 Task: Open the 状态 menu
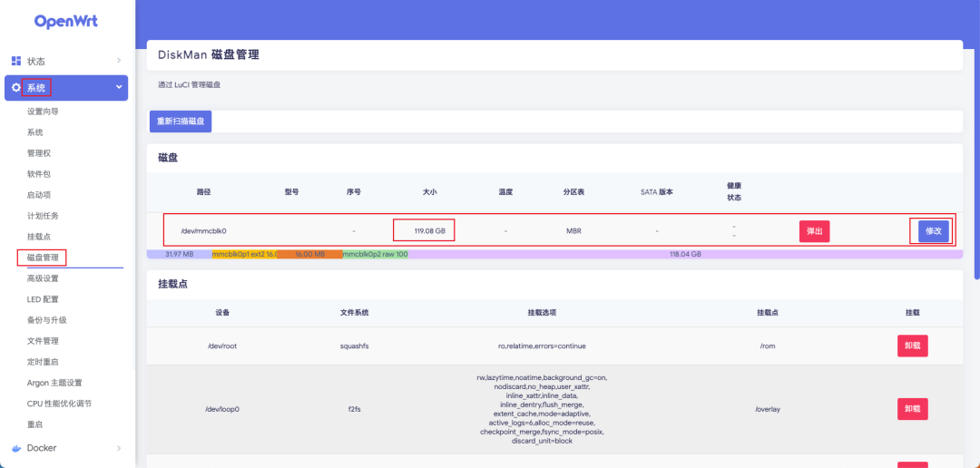click(x=66, y=61)
